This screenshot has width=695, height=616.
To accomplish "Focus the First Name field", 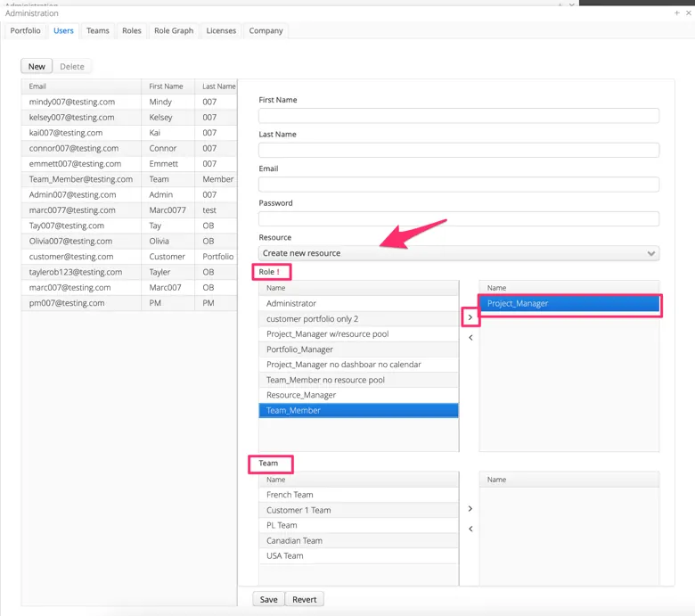I will click(459, 116).
